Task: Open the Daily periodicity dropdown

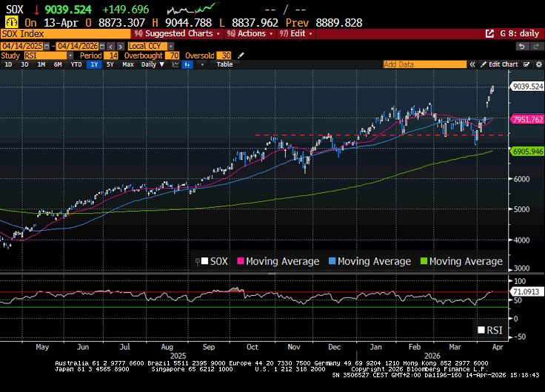Action: (153, 64)
